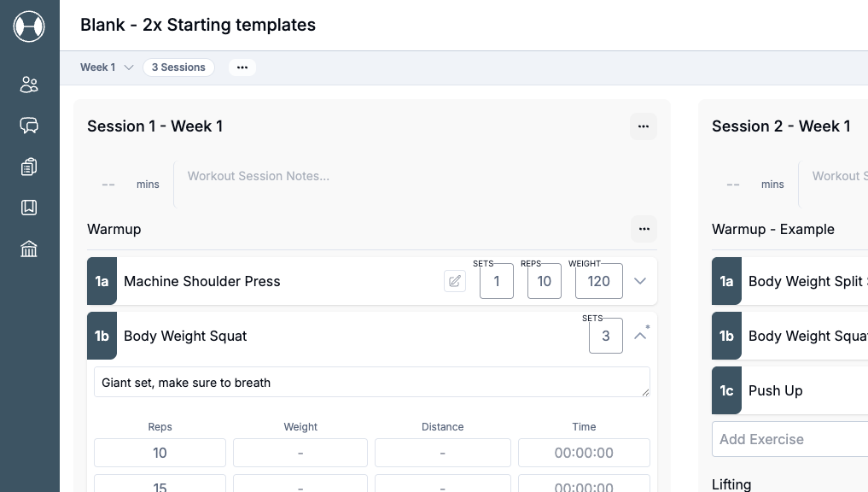Open the bank building icon in sidebar
The width and height of the screenshot is (868, 492).
click(29, 249)
